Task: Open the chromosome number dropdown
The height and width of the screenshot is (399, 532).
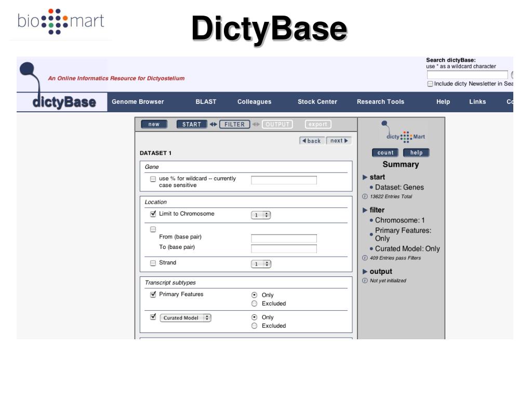Action: 261,215
